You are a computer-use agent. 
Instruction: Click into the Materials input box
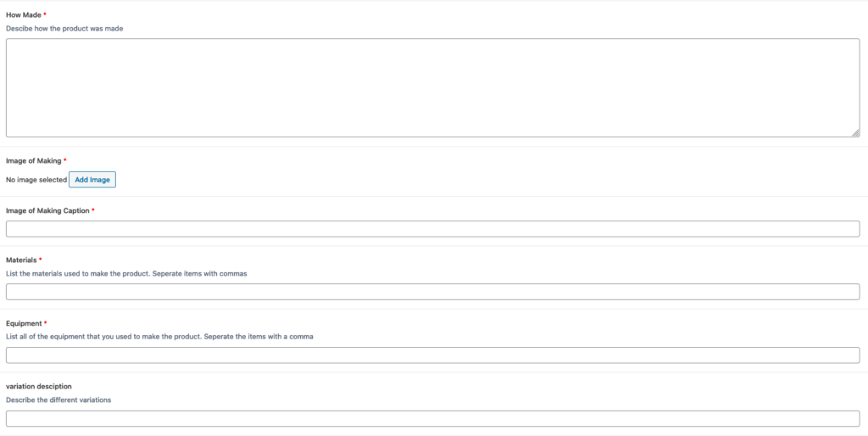(432, 292)
